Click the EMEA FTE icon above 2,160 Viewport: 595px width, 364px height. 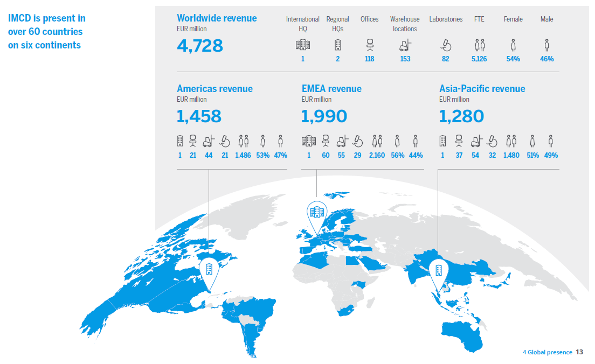[377, 141]
